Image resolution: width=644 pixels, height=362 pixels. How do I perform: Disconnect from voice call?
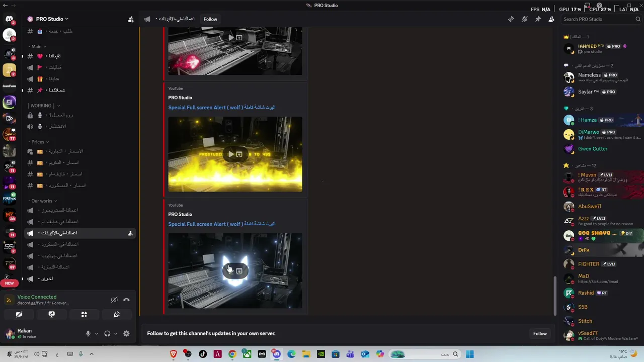(x=126, y=300)
